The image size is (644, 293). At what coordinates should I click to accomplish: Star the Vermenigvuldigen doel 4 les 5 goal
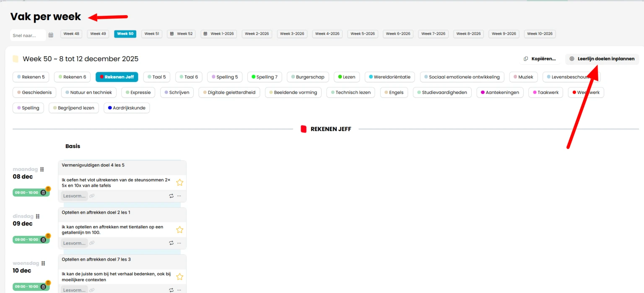pos(179,182)
